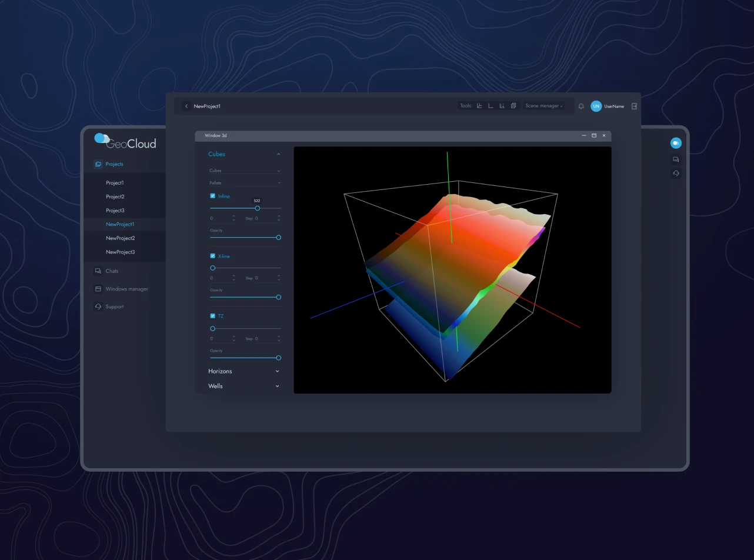754x560 pixels.
Task: Close the Window 3d panel
Action: (604, 136)
